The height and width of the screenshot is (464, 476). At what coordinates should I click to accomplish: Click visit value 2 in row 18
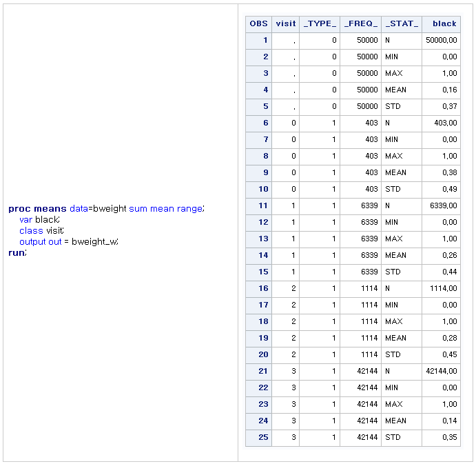click(293, 321)
